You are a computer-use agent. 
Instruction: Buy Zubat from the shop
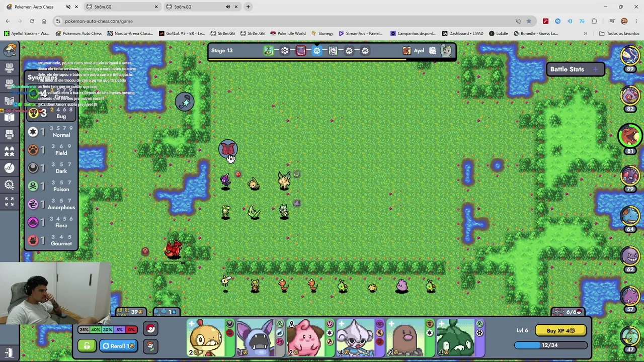(x=260, y=337)
